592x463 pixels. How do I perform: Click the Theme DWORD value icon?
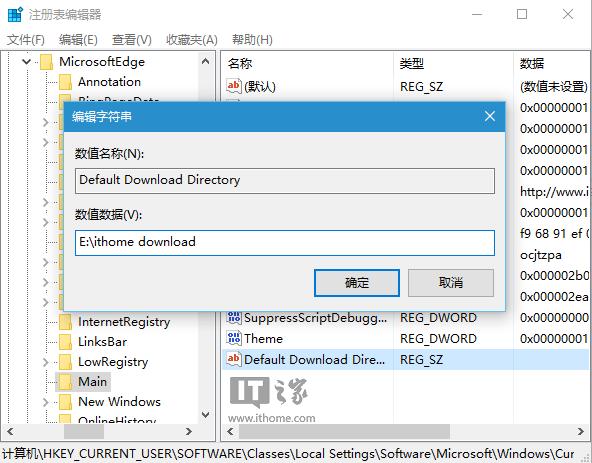[234, 338]
